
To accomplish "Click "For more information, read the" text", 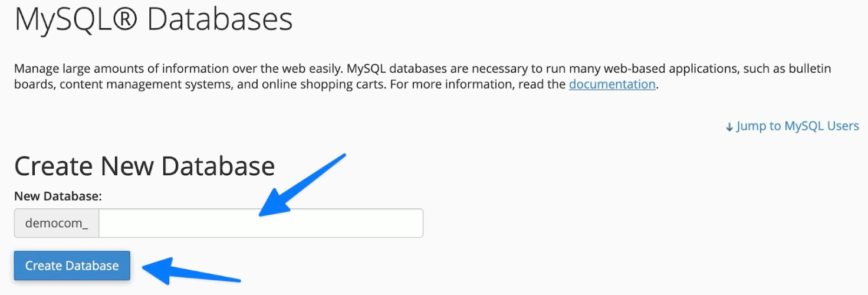I will coord(476,84).
